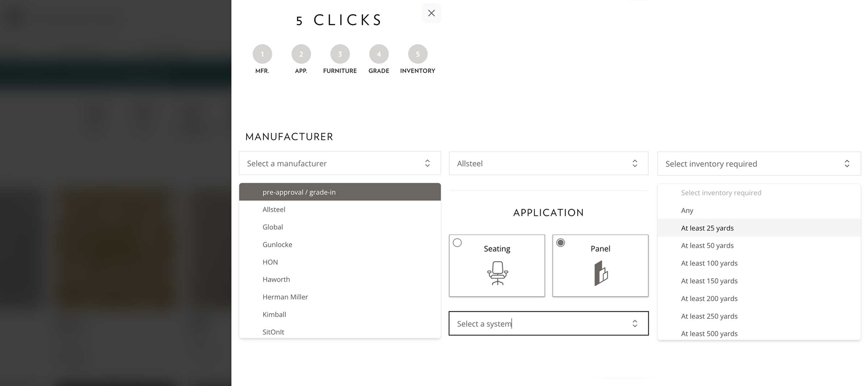
Task: Click step 5 Inventory circle
Action: [x=417, y=54]
